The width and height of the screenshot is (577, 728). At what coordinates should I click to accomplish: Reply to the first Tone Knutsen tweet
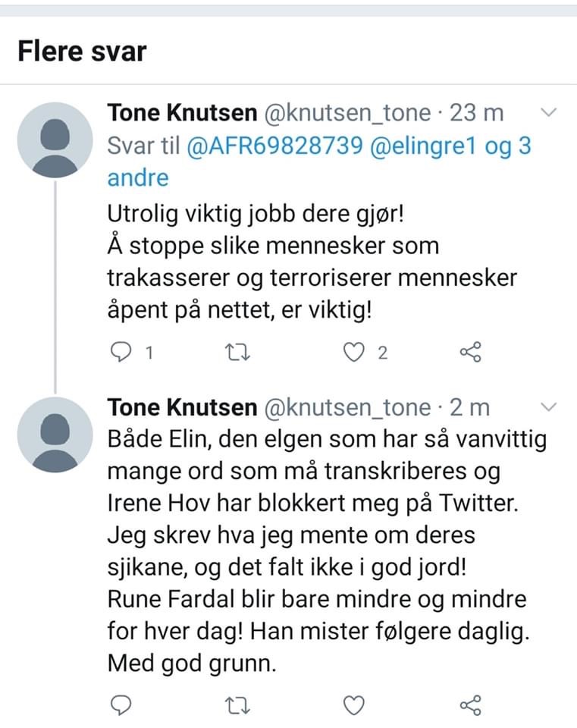coord(121,352)
